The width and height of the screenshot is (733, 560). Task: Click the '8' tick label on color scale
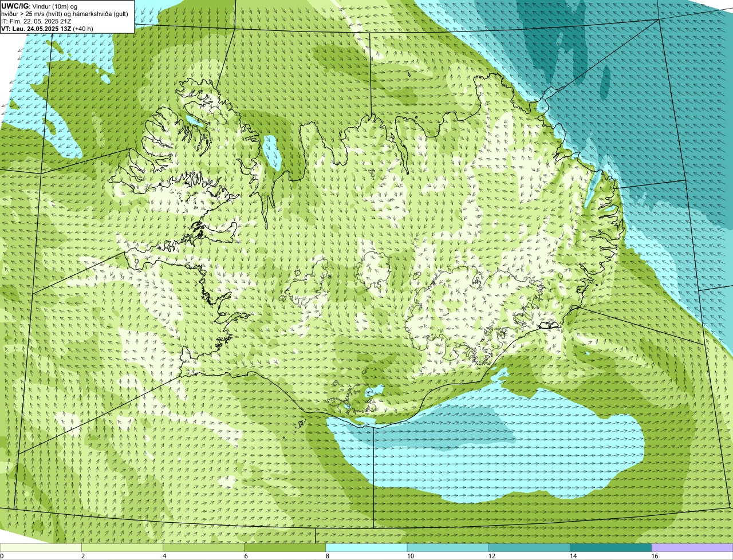327,556
